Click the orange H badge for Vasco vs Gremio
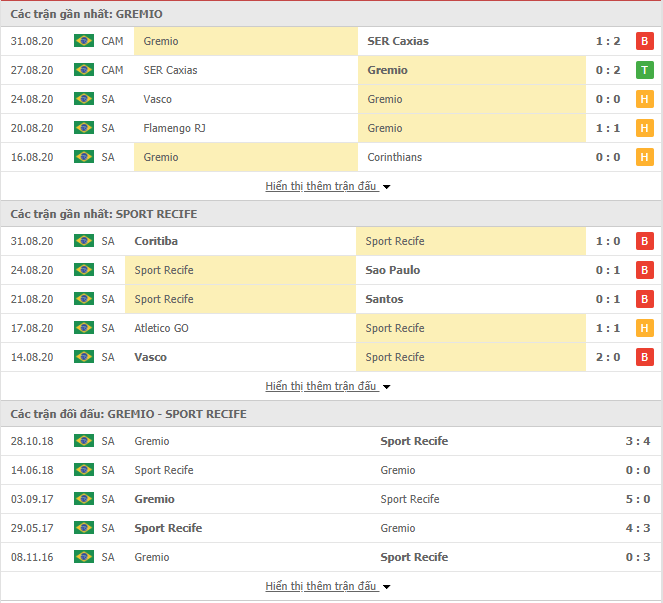 click(x=644, y=99)
